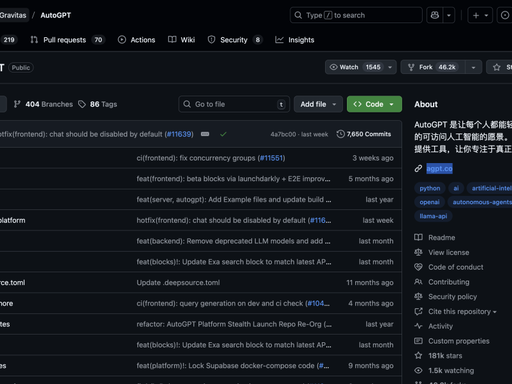512x384 pixels.
Task: Open commit 'feat(frontend): beta blocks via launchdarkly'
Action: 233,179
